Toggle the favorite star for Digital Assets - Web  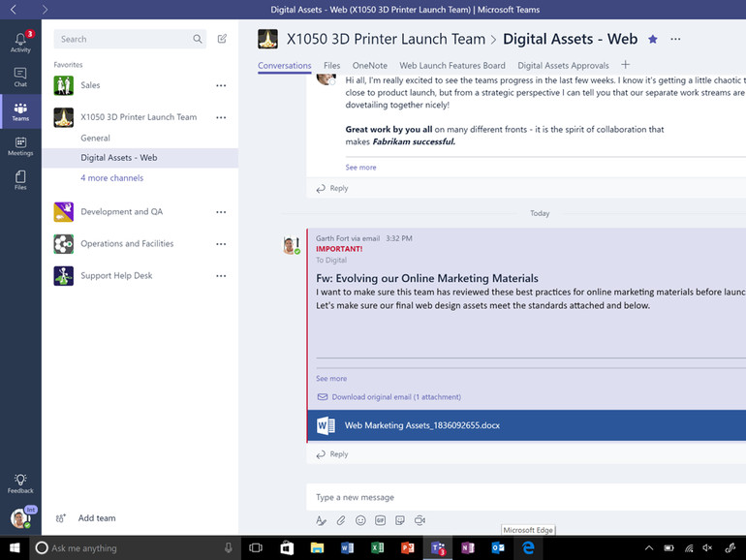pos(653,39)
